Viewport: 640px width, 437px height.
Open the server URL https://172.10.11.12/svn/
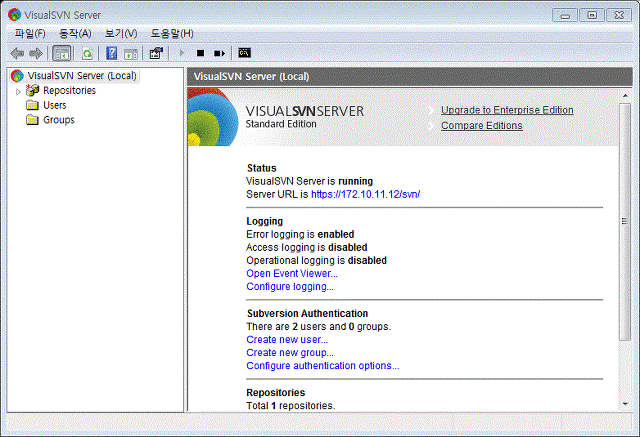pyautogui.click(x=365, y=194)
